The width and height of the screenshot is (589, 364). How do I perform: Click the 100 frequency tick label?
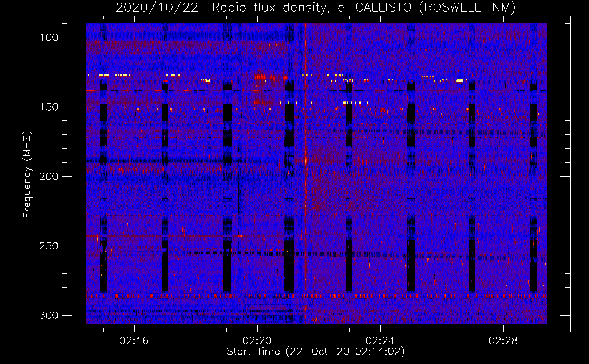49,37
